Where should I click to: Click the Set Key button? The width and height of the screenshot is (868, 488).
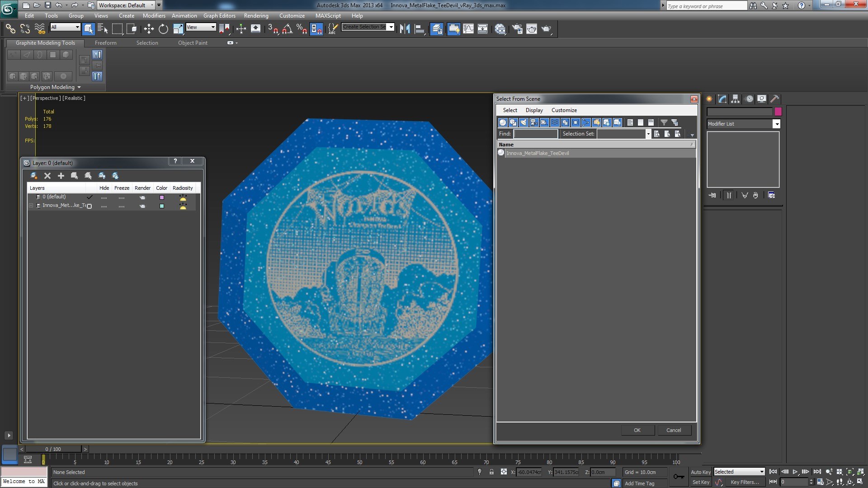tap(701, 482)
